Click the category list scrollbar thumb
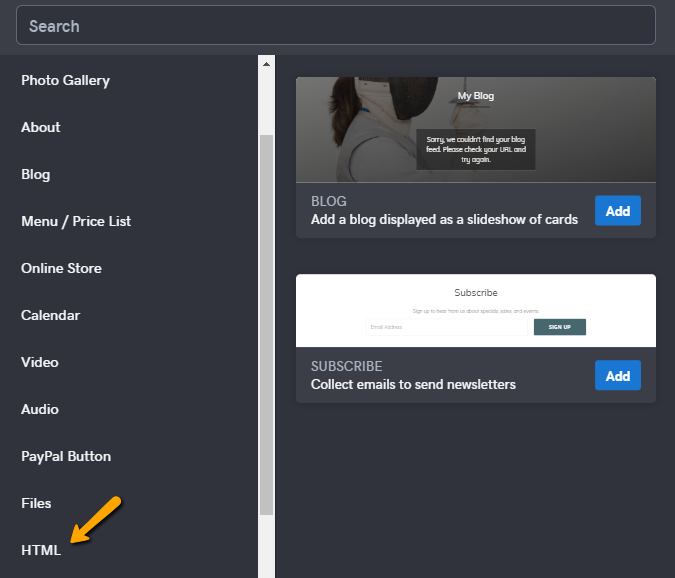 (x=266, y=320)
